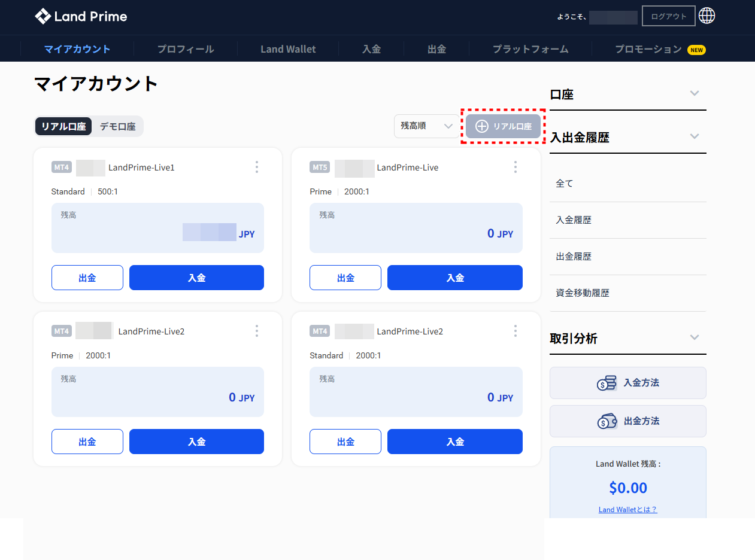Open プラットフォーム nav tab
This screenshot has width=755, height=560.
(530, 49)
